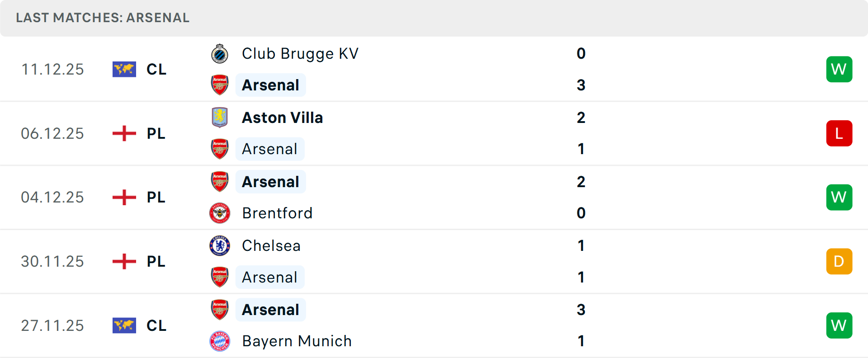
Task: Click England flag icon for 06.12.25 match
Action: click(x=124, y=133)
